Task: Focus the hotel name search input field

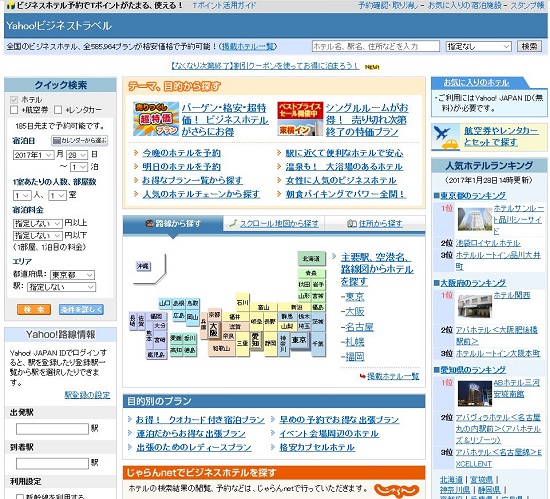Action: (x=376, y=46)
